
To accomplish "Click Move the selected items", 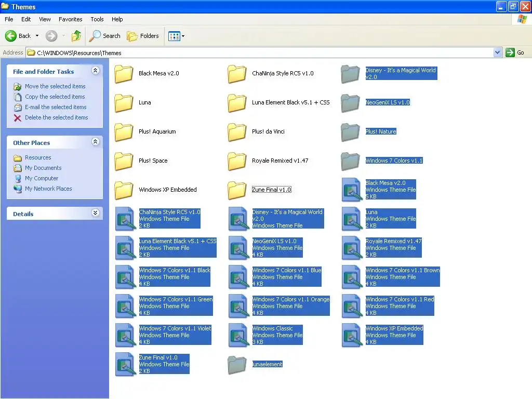I will point(55,86).
